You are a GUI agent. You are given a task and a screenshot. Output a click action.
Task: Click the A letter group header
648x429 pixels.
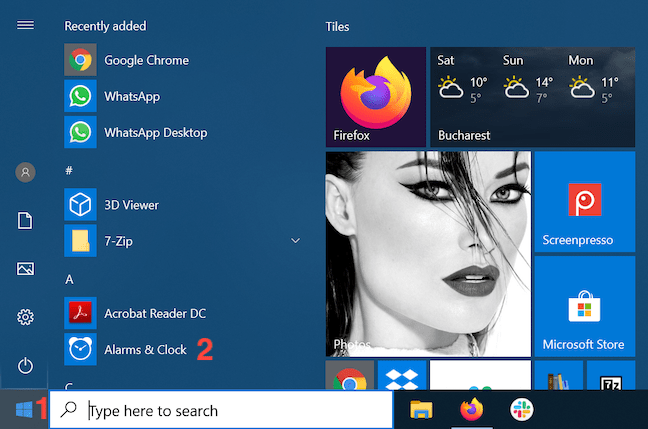tap(69, 279)
